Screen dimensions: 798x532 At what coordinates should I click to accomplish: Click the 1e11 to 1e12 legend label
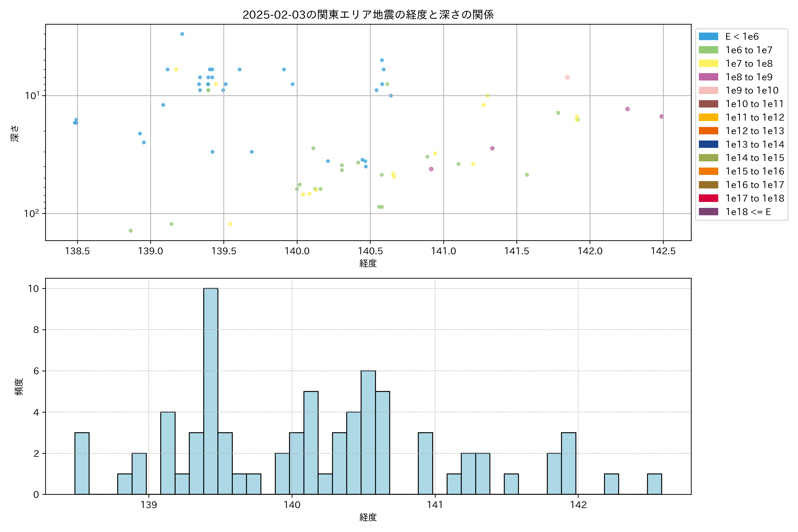(x=755, y=117)
